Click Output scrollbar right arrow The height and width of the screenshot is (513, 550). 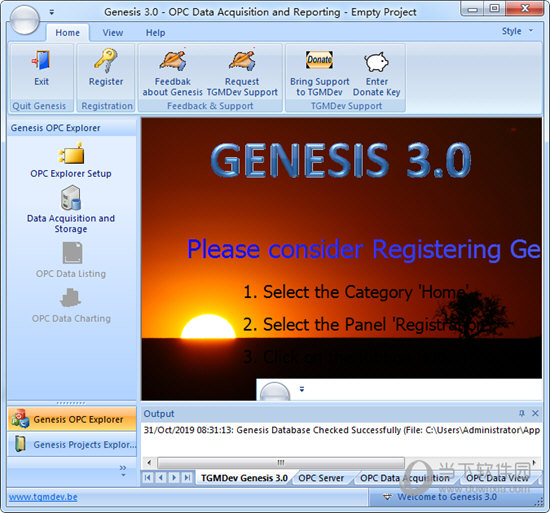(534, 463)
